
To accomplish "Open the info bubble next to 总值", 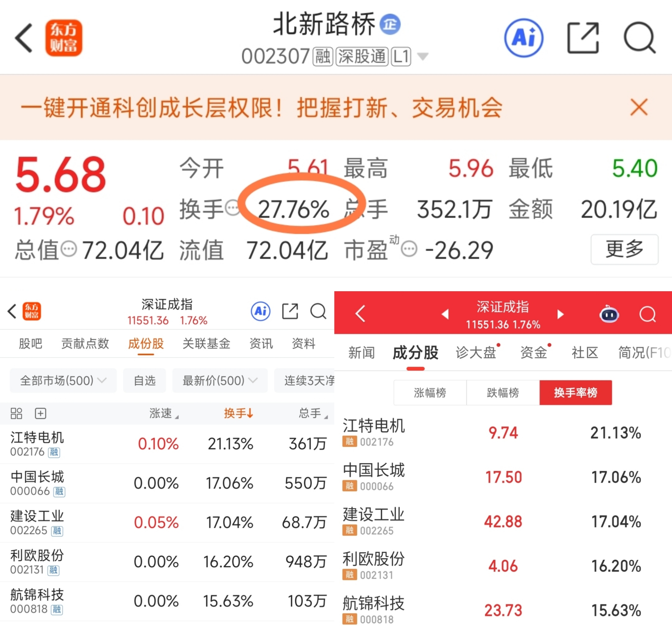I will 69,250.
